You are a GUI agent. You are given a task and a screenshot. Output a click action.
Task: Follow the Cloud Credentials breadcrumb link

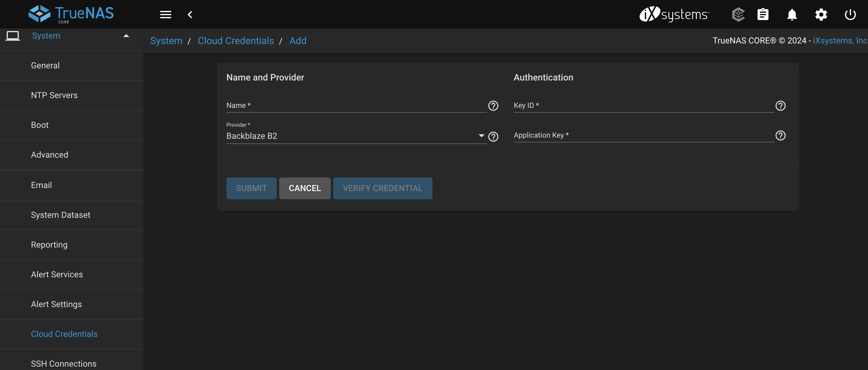236,40
